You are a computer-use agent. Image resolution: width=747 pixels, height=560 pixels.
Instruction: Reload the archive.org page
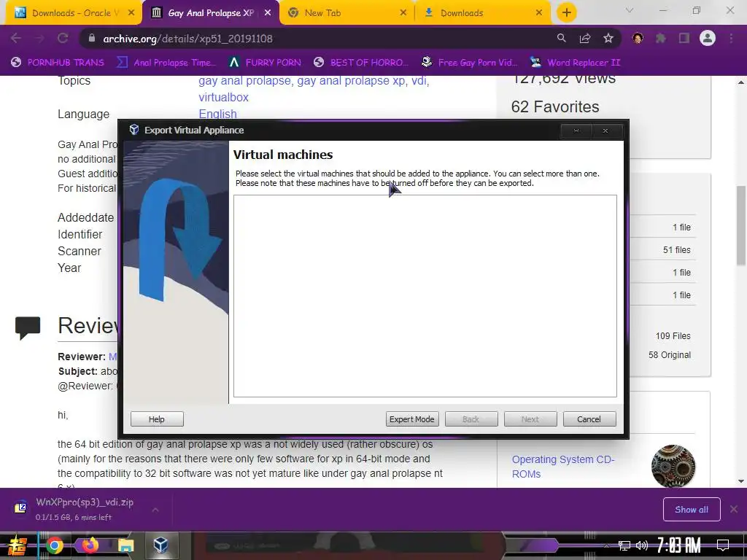point(63,38)
